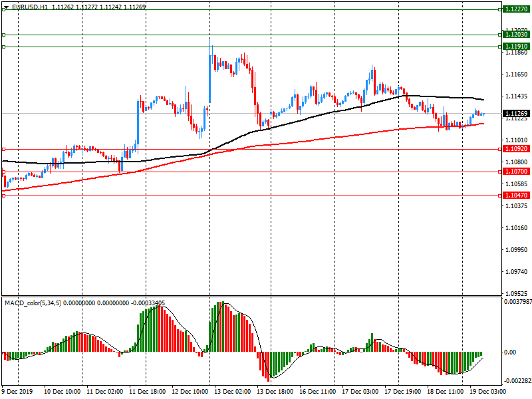Viewport: 532px width, 399px height.
Task: Click right-end handle of the 1.10470 line
Action: [500, 196]
